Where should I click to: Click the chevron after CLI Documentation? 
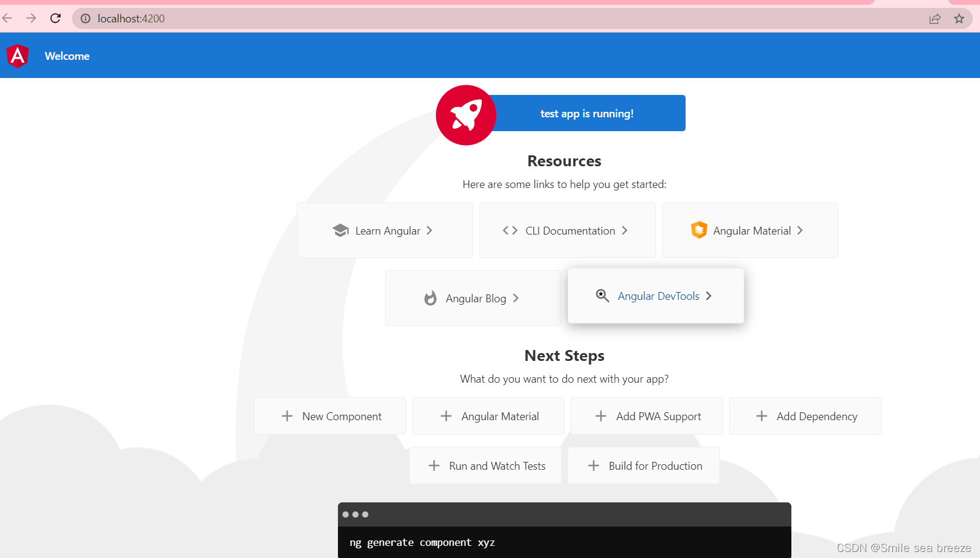[625, 230]
